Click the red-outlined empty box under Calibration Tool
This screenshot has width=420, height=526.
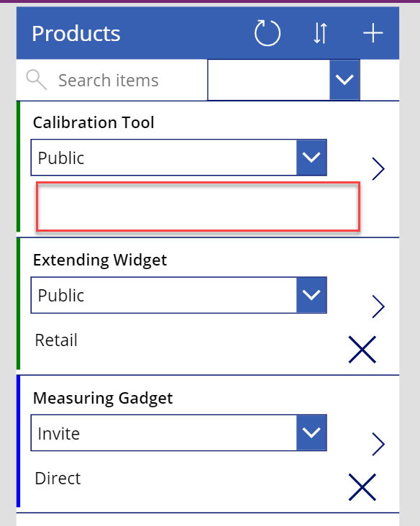coord(198,207)
